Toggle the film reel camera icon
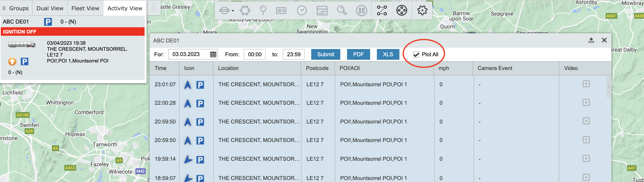This screenshot has height=182, width=644. (x=402, y=10)
